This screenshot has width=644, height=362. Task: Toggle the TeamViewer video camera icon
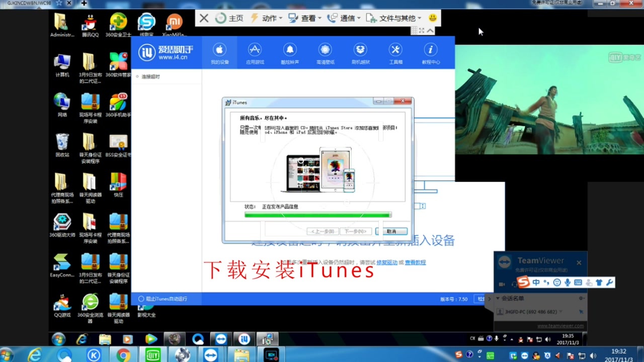coord(502,284)
